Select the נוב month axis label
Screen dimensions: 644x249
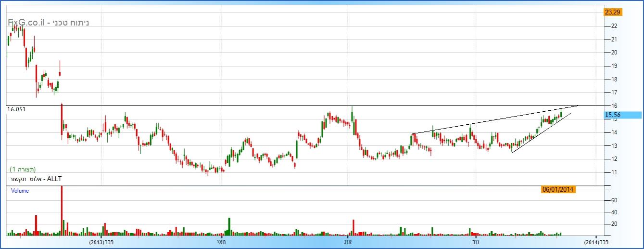pos(476,242)
